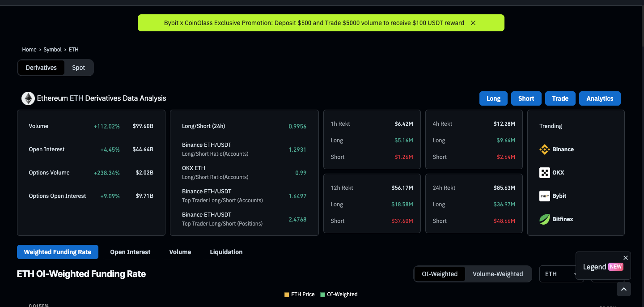
Task: Click the 12h Rekt total $56.17M
Action: (402, 188)
